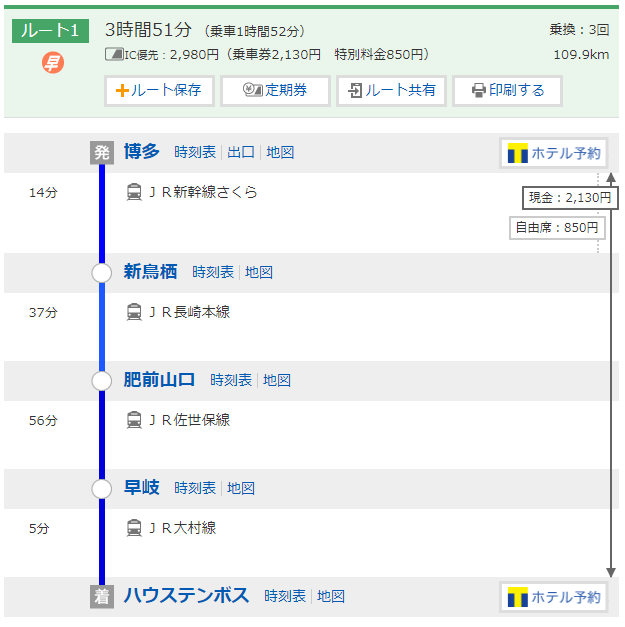The width and height of the screenshot is (625, 627).
Task: Open the 地図 link for 新鳥栖
Action: point(259,272)
